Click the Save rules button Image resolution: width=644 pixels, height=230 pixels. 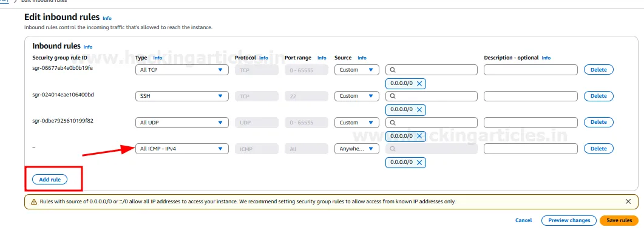click(x=619, y=220)
